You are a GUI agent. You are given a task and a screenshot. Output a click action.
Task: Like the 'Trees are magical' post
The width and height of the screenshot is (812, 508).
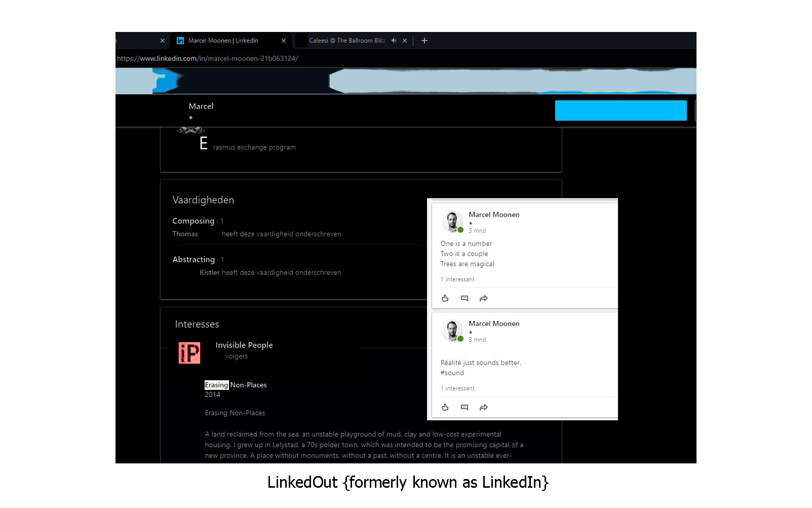pos(445,298)
